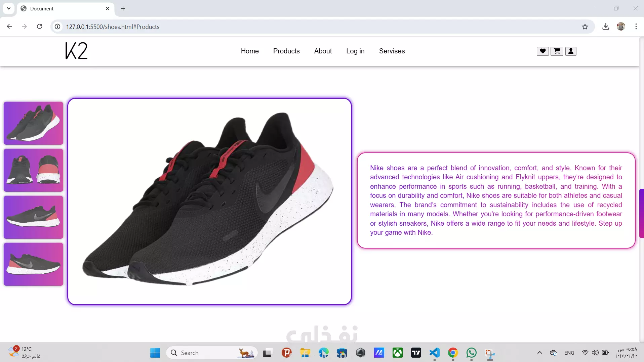Open Visual Studio Code from taskbar
This screenshot has width=644, height=362.
coord(434,353)
